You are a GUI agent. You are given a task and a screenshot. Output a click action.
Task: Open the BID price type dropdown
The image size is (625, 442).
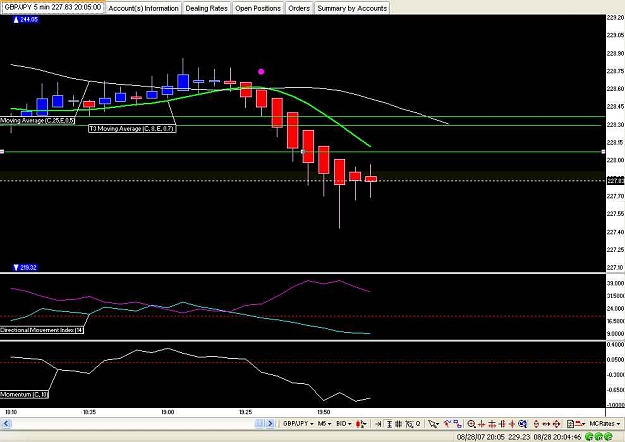click(x=343, y=424)
